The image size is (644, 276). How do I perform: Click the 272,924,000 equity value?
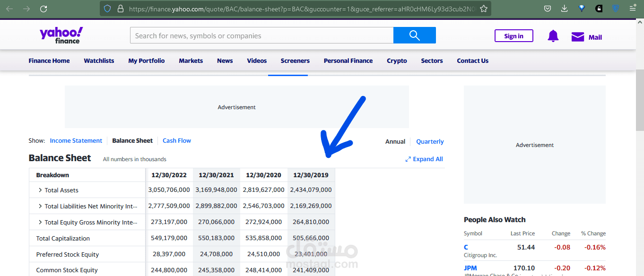click(263, 222)
